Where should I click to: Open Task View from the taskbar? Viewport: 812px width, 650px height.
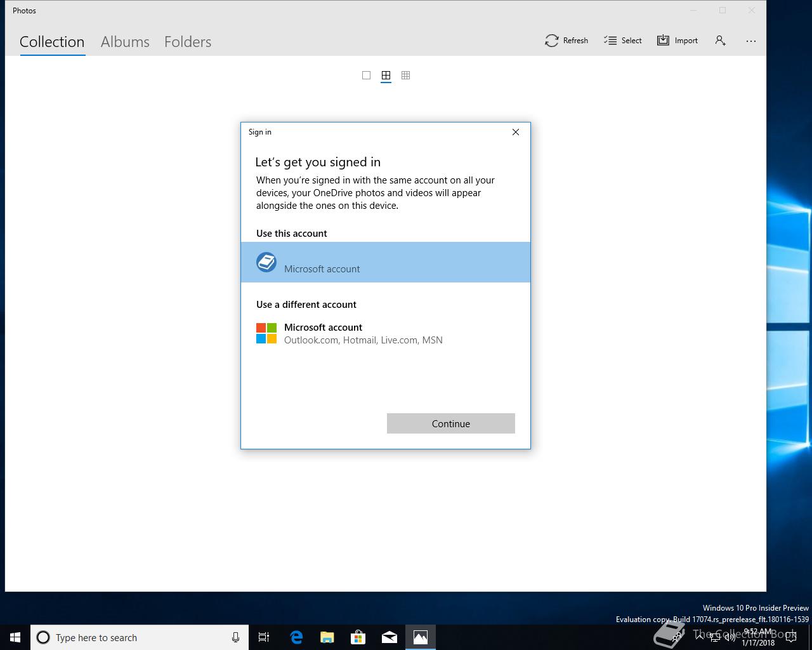tap(264, 637)
